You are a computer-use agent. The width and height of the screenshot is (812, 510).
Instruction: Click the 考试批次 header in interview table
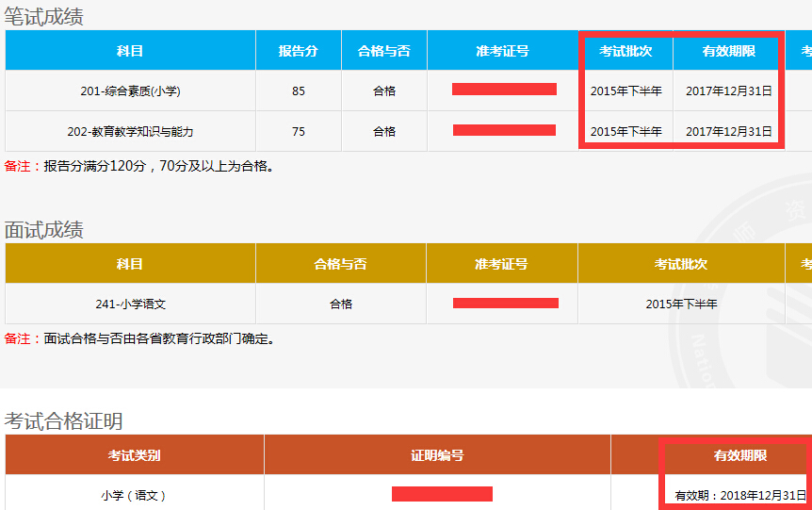[681, 264]
